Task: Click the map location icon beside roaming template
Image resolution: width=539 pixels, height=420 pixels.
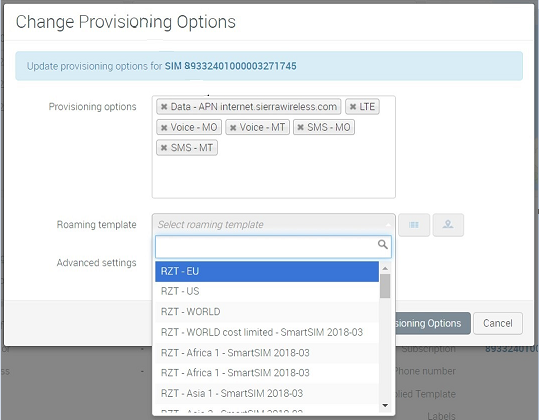Action: tap(448, 225)
